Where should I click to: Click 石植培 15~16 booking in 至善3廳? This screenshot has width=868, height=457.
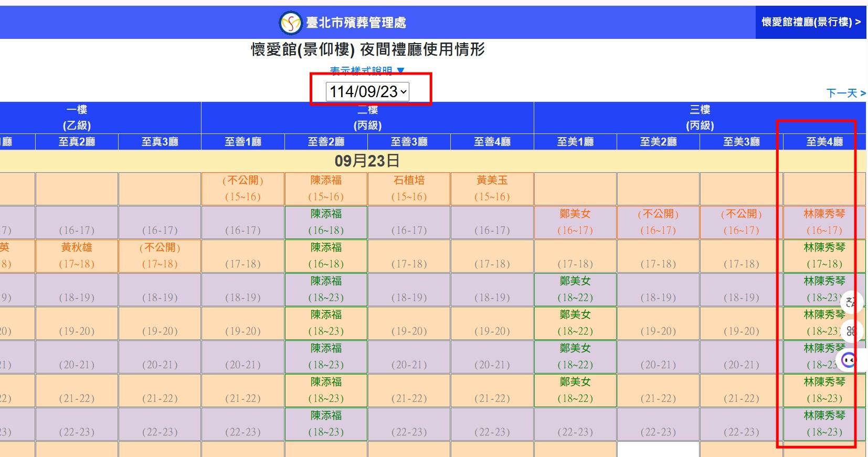coord(409,189)
